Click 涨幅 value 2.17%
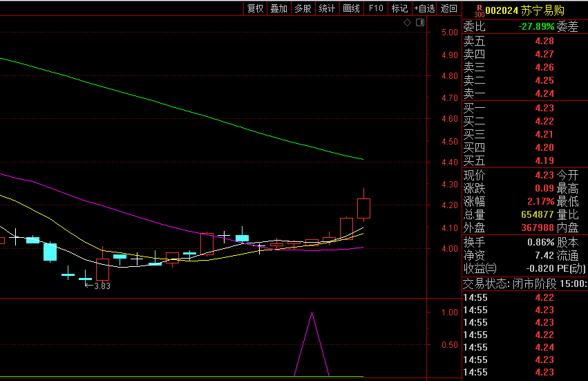Screen dimensions: 588x381 click(x=540, y=202)
